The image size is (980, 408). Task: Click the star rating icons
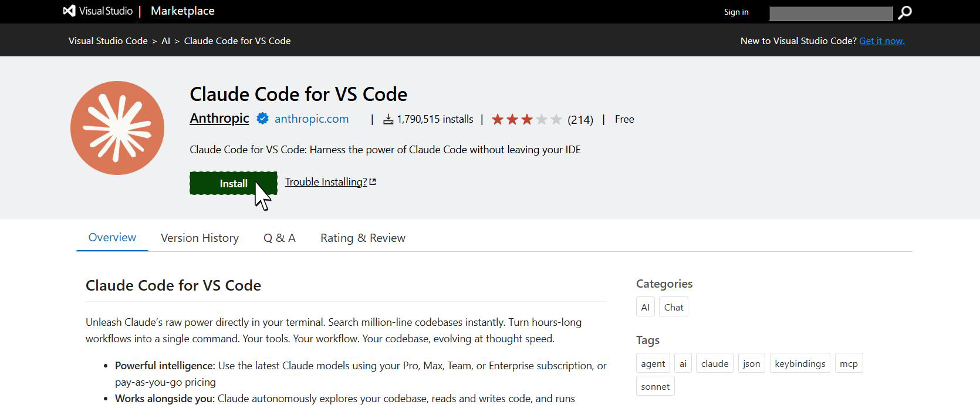point(526,120)
